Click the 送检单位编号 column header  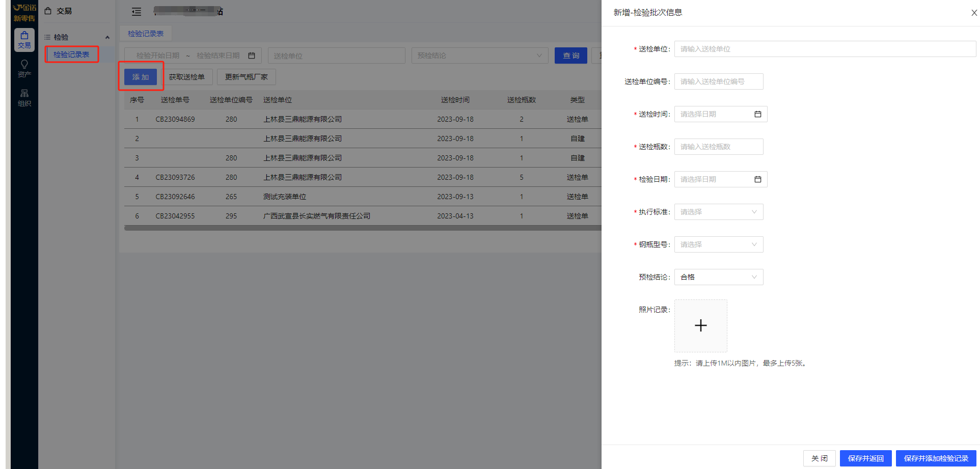[231, 100]
